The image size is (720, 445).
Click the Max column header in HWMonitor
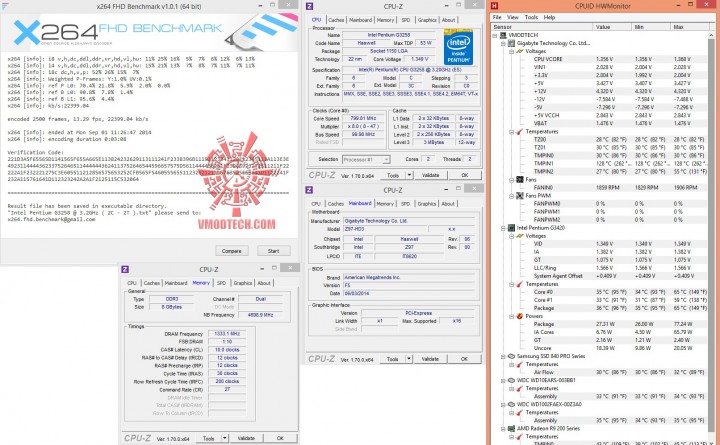pos(690,27)
